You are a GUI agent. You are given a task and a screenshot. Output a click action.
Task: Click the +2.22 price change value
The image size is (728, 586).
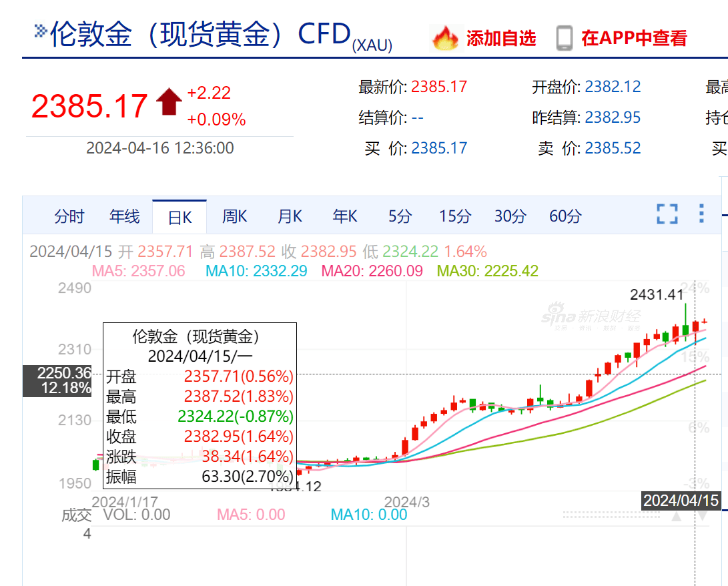pyautogui.click(x=209, y=93)
